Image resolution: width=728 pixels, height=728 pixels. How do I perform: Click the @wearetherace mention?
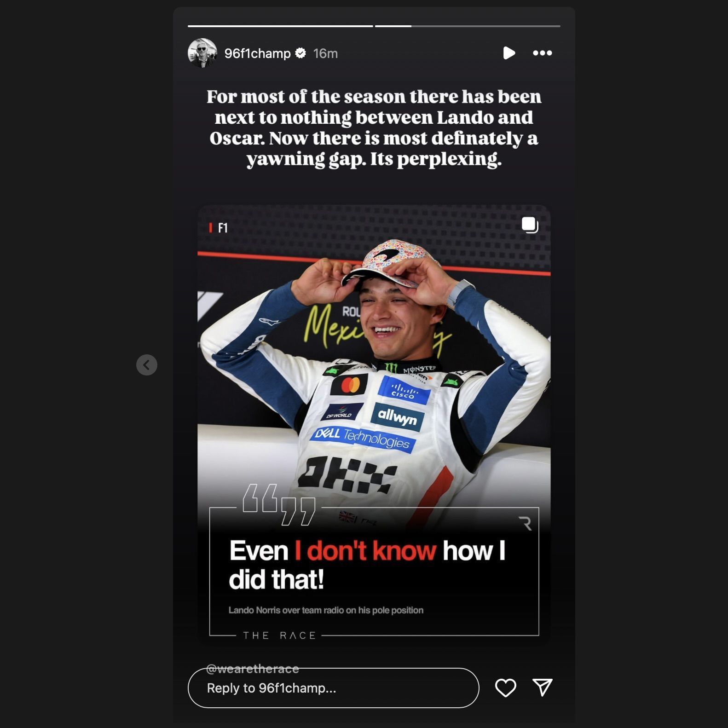pos(253,669)
